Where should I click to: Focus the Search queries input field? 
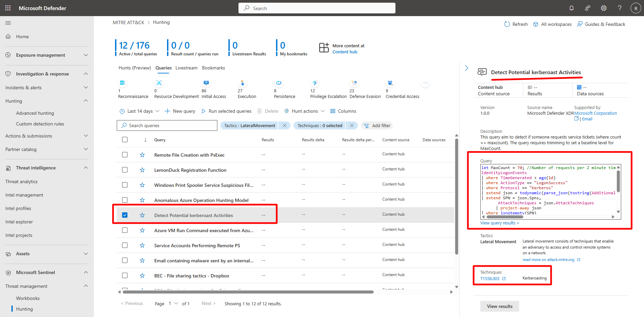167,125
